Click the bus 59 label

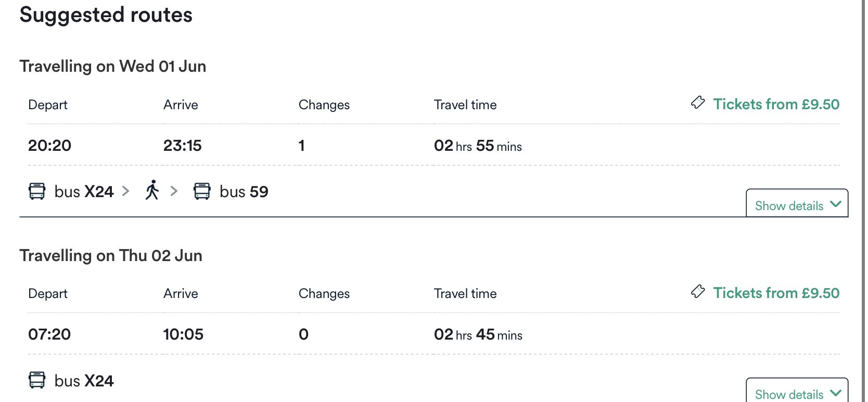(x=244, y=192)
